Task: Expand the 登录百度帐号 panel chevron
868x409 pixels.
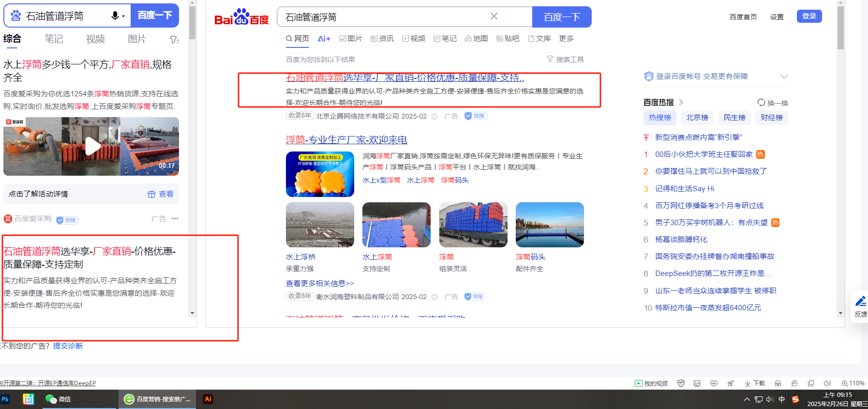Action: tap(784, 76)
